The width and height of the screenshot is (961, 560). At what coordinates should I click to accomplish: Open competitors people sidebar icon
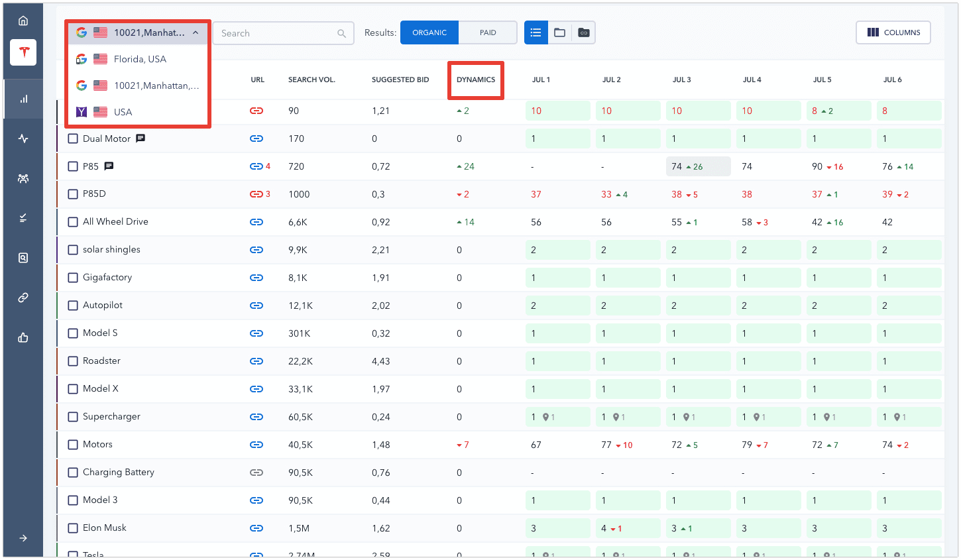pyautogui.click(x=23, y=178)
